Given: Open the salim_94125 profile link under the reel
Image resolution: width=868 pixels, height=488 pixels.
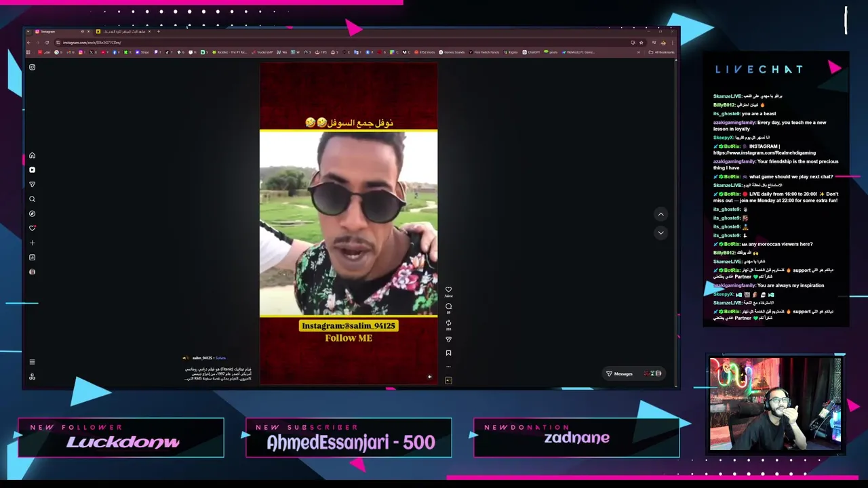Looking at the screenshot, I should tap(201, 358).
